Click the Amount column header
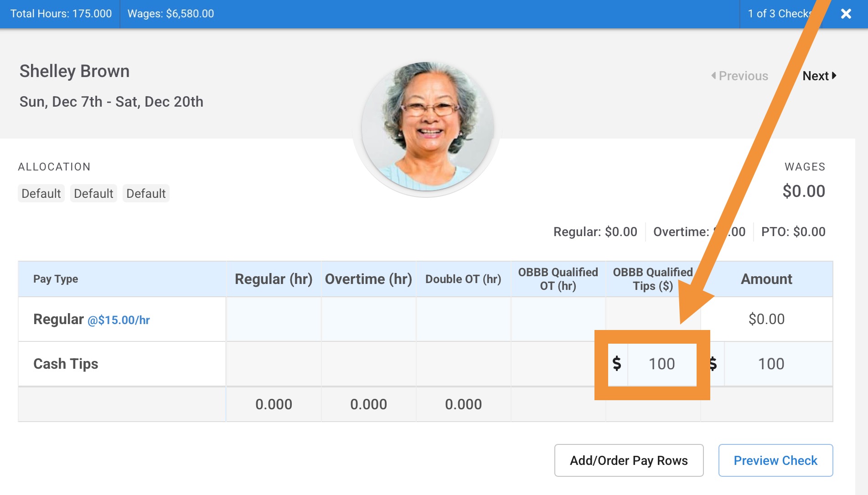 (x=766, y=279)
